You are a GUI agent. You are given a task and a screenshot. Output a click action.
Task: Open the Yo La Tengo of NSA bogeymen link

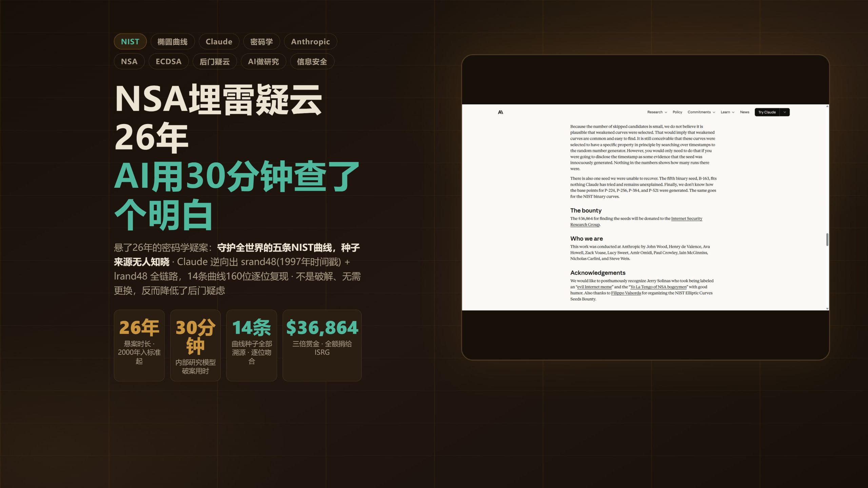click(x=658, y=287)
